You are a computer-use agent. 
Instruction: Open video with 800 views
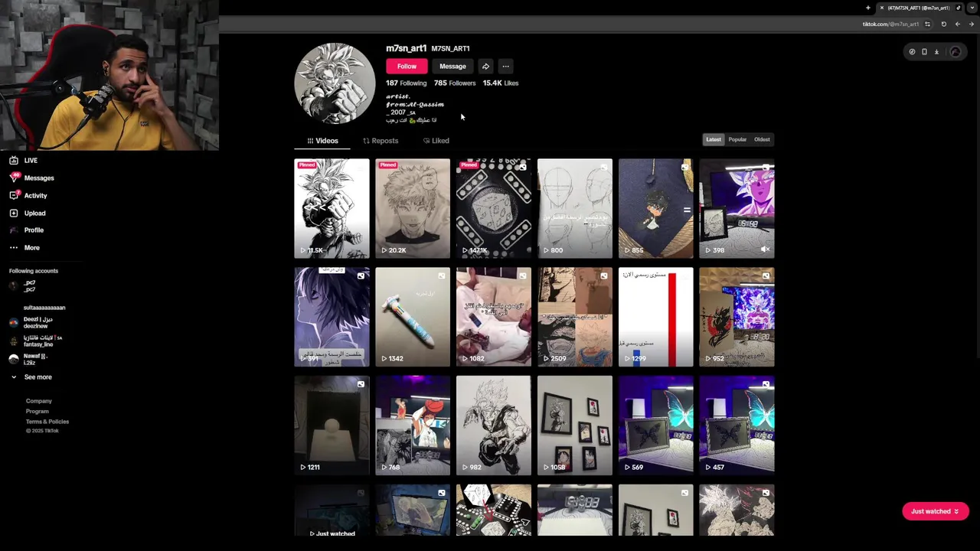point(575,209)
